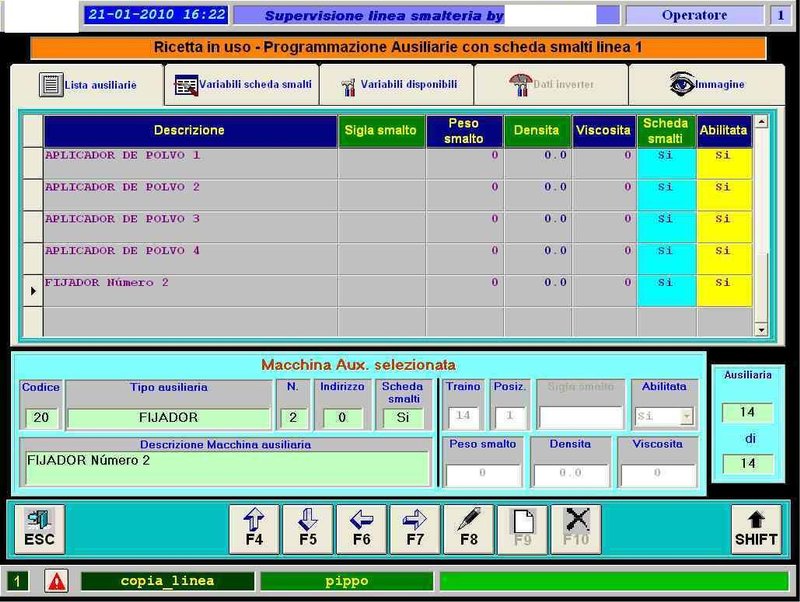Click the Abilitata column header
The height and width of the screenshot is (602, 800).
click(x=724, y=131)
